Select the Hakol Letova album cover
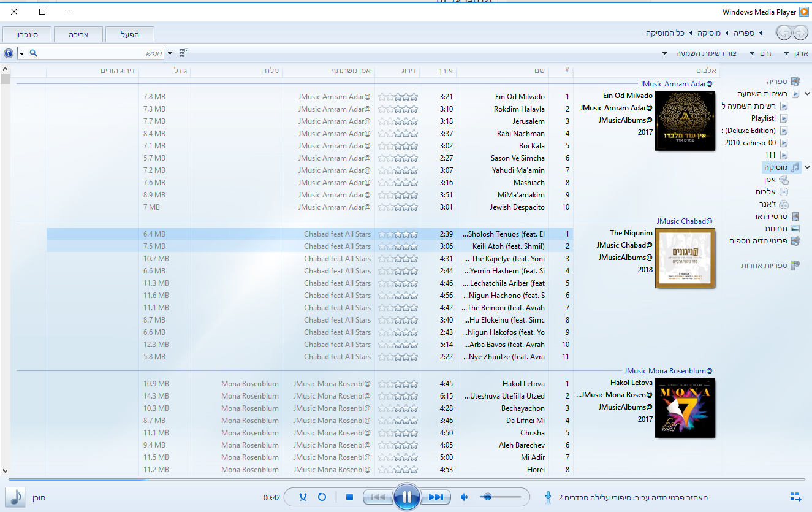812x512 pixels. pos(685,408)
